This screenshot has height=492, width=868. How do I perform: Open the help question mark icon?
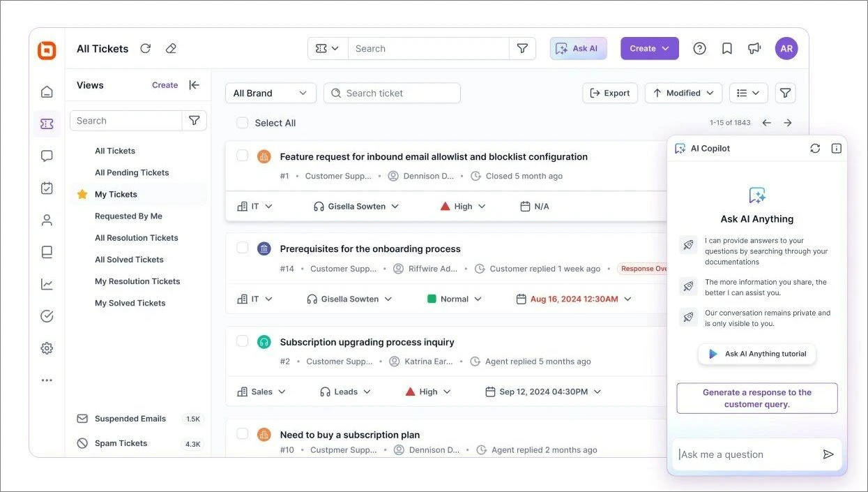tap(699, 48)
